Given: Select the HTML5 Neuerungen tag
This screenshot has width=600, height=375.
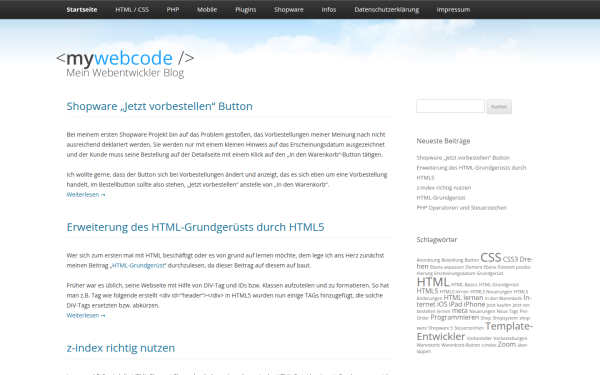Looking at the screenshot, I should click(491, 292).
